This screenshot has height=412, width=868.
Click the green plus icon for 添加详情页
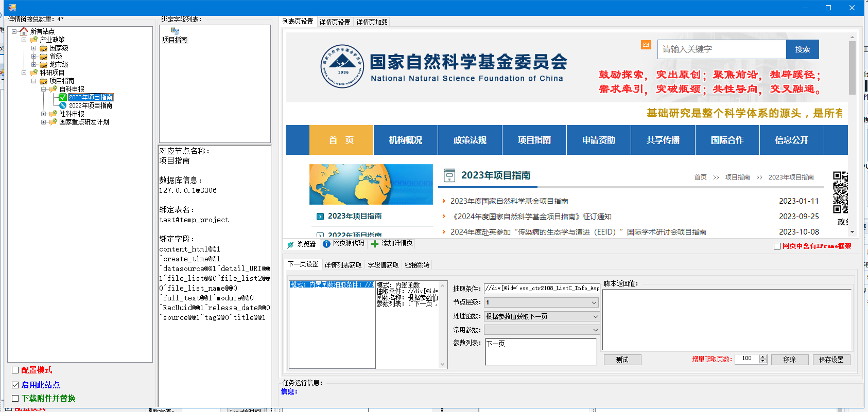click(375, 244)
